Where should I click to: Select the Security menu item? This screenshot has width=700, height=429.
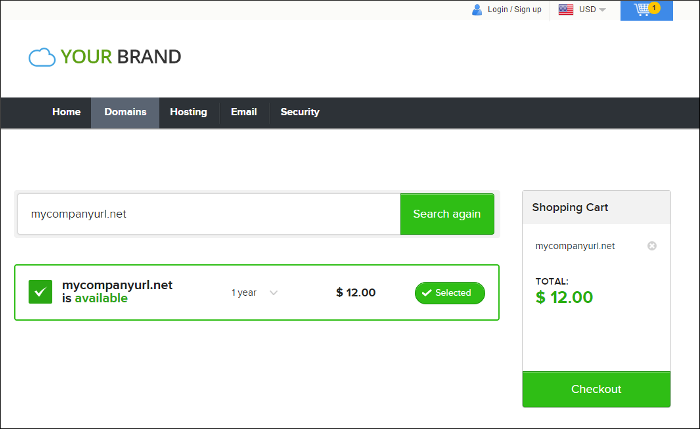(x=300, y=112)
